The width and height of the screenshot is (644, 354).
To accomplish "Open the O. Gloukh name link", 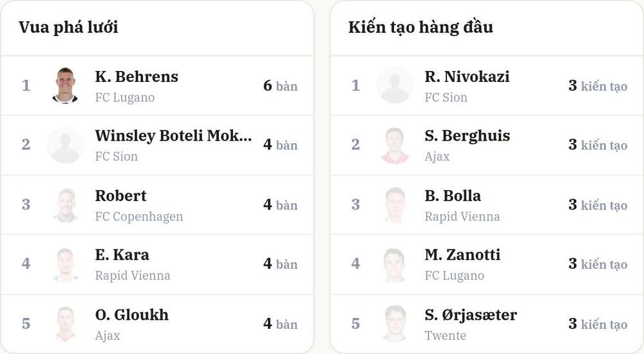I will pos(132,315).
